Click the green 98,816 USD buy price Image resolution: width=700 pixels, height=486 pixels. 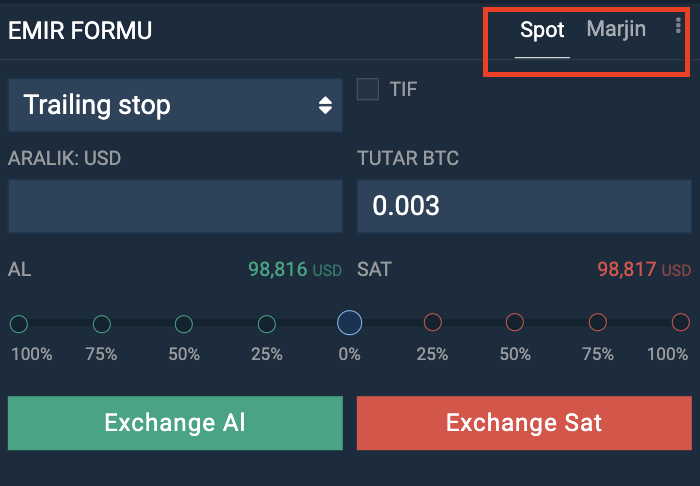coord(295,270)
